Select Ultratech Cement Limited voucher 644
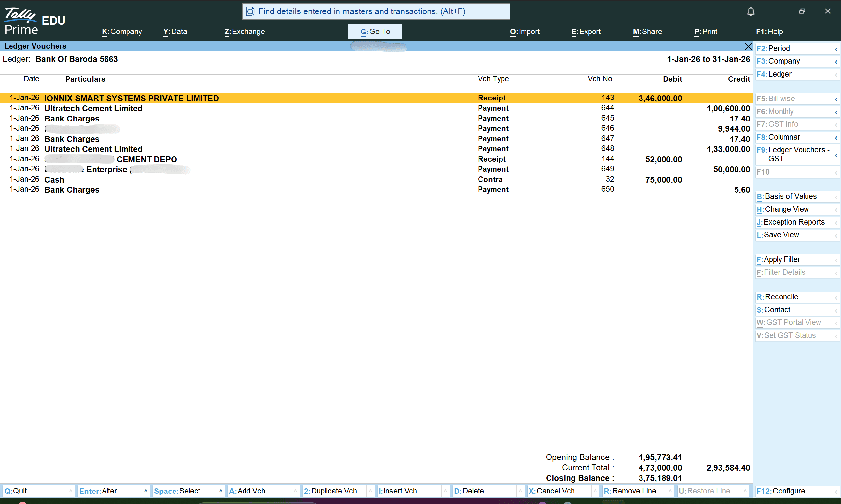Screen dimensions: 841x504 point(376,108)
